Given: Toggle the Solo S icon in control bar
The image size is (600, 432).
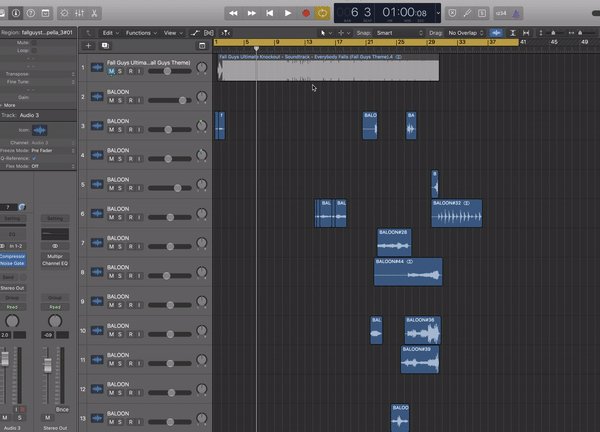Looking at the screenshot, I should pyautogui.click(x=482, y=13).
